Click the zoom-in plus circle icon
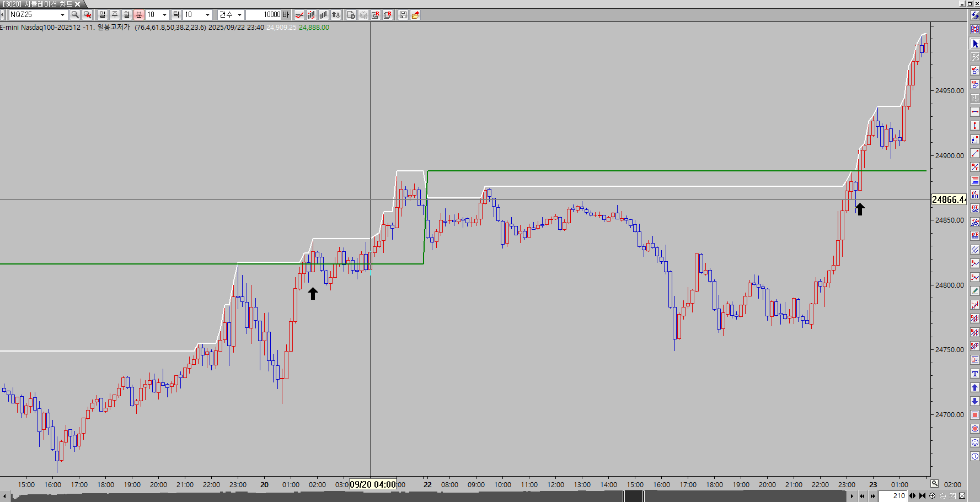This screenshot has height=502, width=980. click(933, 496)
